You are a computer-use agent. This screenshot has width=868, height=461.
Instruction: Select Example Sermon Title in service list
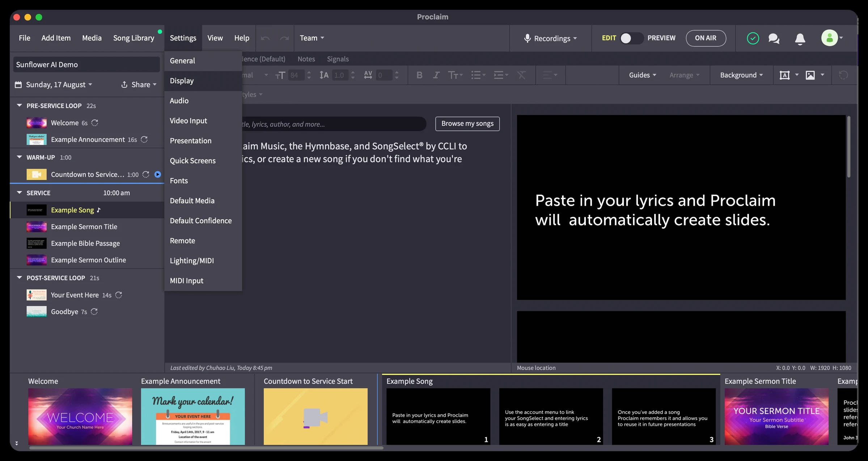[x=87, y=227]
